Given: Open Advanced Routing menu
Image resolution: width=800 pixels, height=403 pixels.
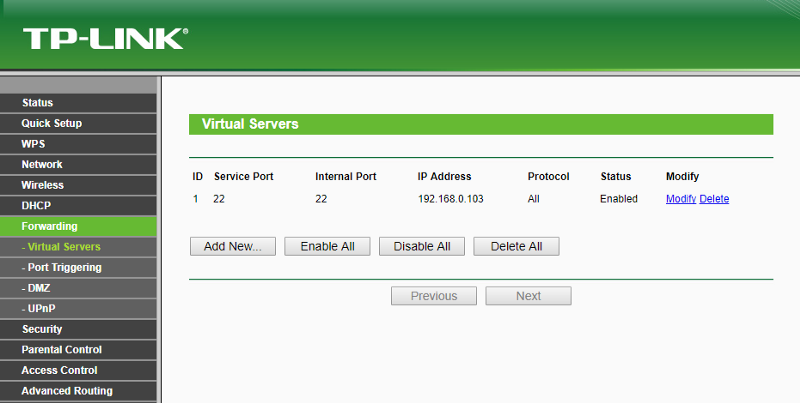Looking at the screenshot, I should tap(78, 391).
